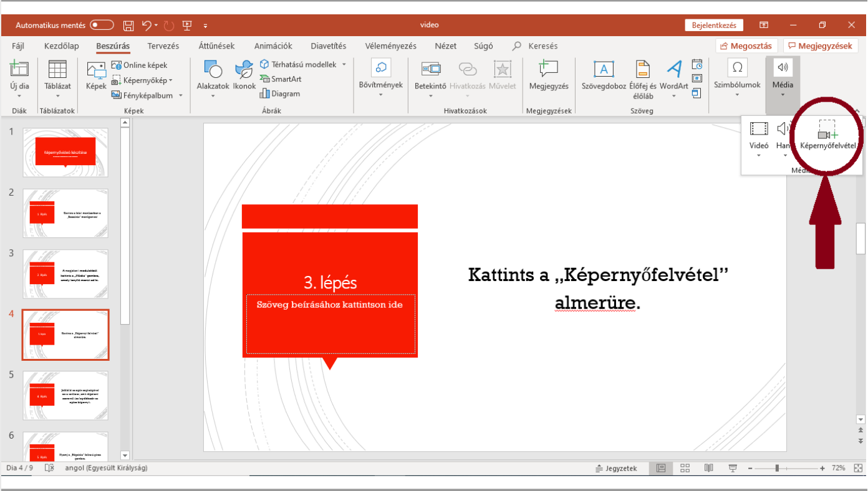
Task: Switch to the Diavetítés tab
Action: [329, 46]
